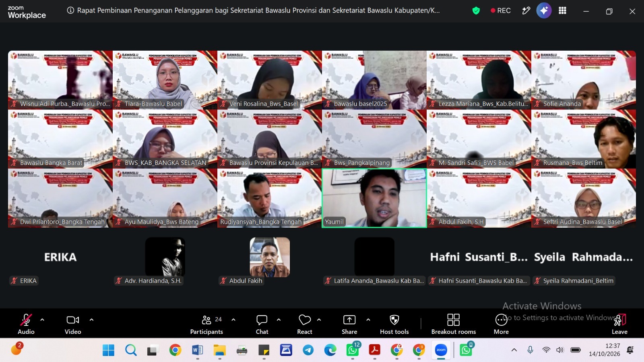Select Tiara-Bawaslu Babel video tile
Image resolution: width=644 pixels, height=362 pixels.
[165, 80]
